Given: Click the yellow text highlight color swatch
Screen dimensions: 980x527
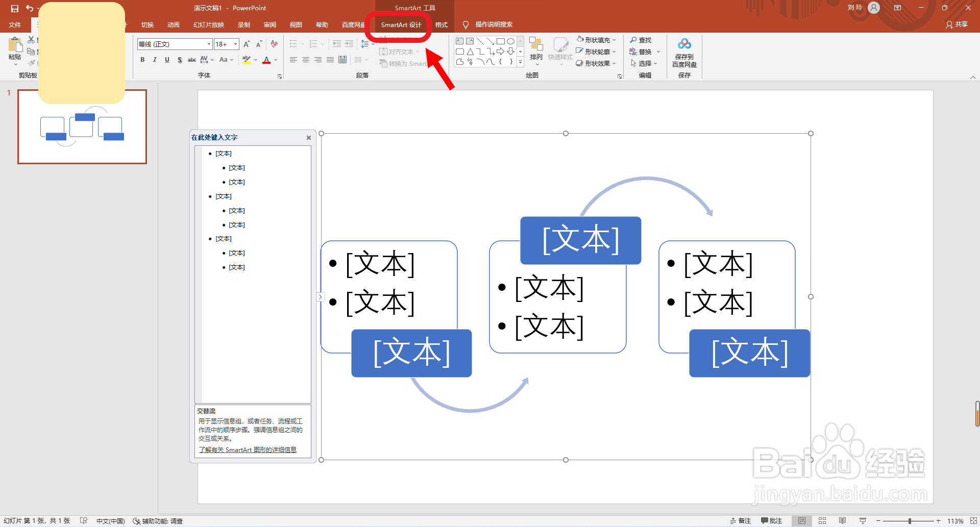Looking at the screenshot, I should (x=247, y=60).
